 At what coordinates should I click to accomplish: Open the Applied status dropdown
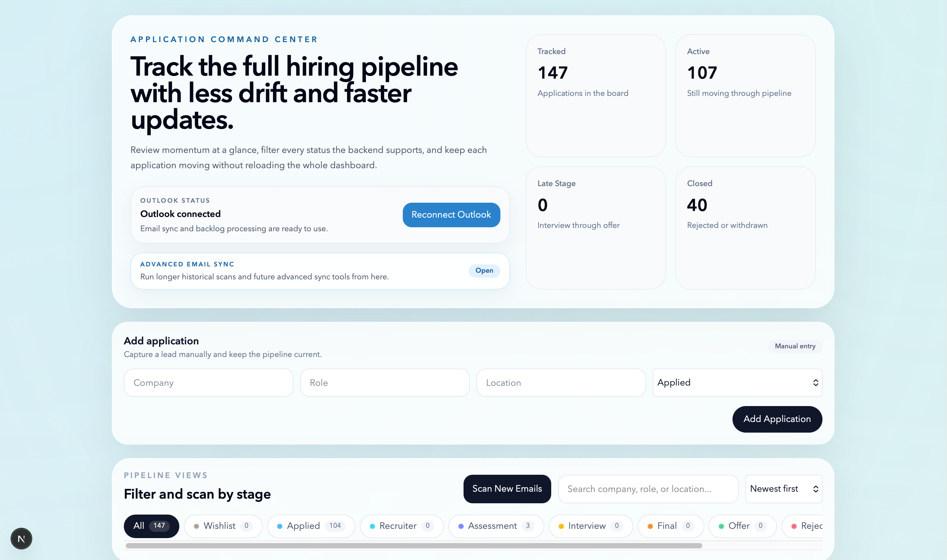[x=737, y=383]
